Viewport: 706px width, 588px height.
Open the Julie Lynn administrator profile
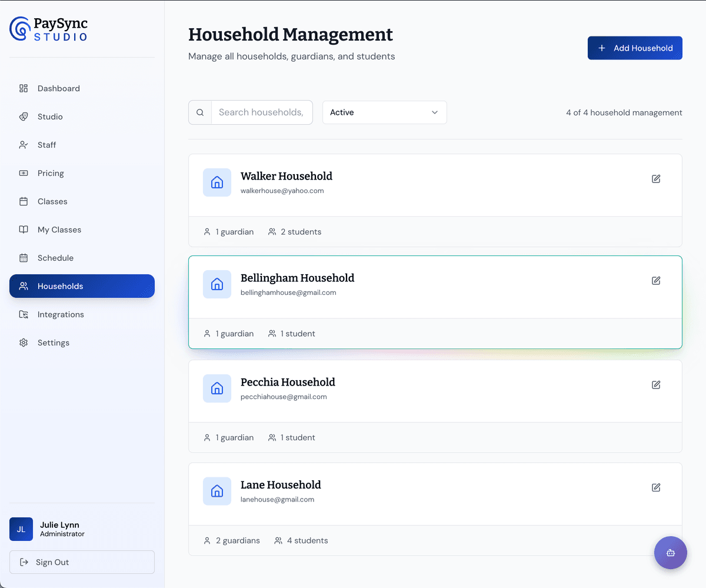59,529
